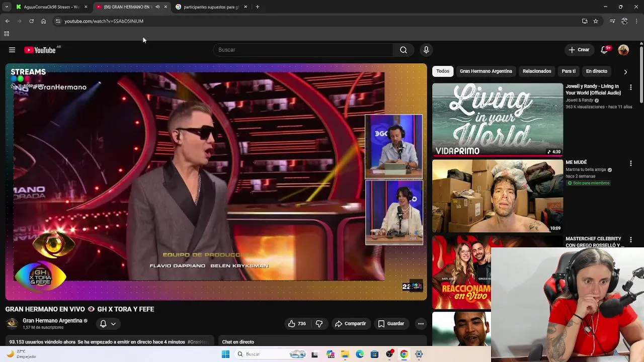Open Chrome media controls icon
Viewport: 644px width, 362px height.
pos(612,21)
